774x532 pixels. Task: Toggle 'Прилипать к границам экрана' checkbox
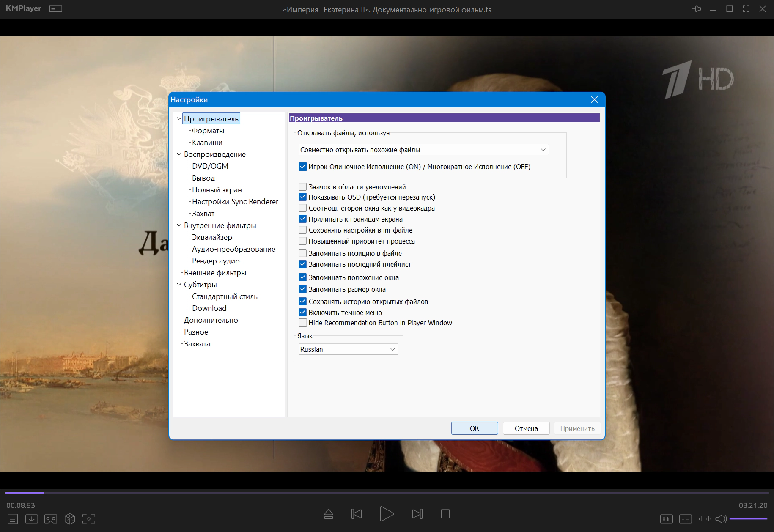(303, 219)
